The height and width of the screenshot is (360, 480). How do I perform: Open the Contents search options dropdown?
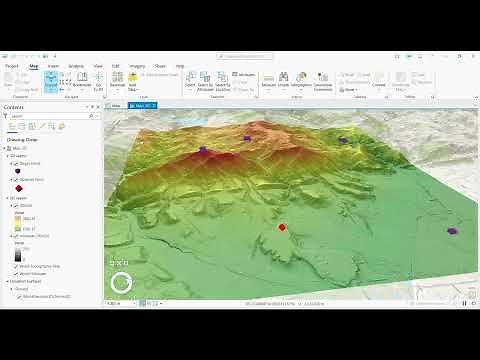(x=97, y=116)
